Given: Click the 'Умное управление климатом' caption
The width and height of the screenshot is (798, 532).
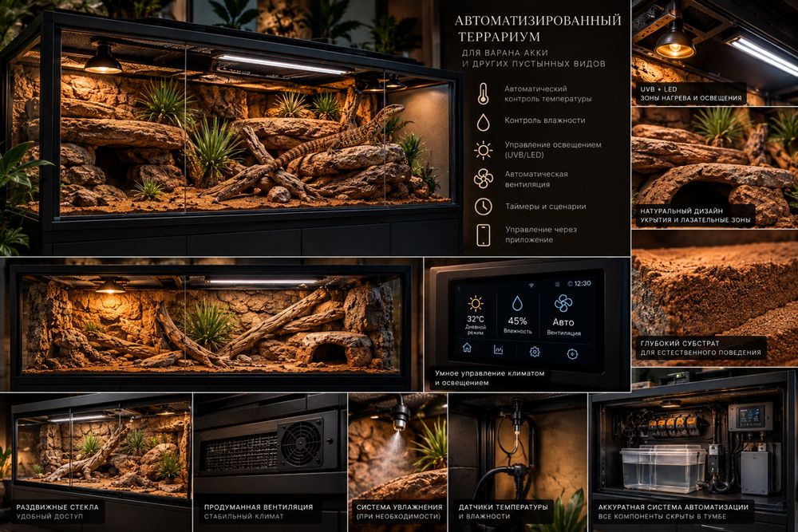Looking at the screenshot, I should 490,373.
